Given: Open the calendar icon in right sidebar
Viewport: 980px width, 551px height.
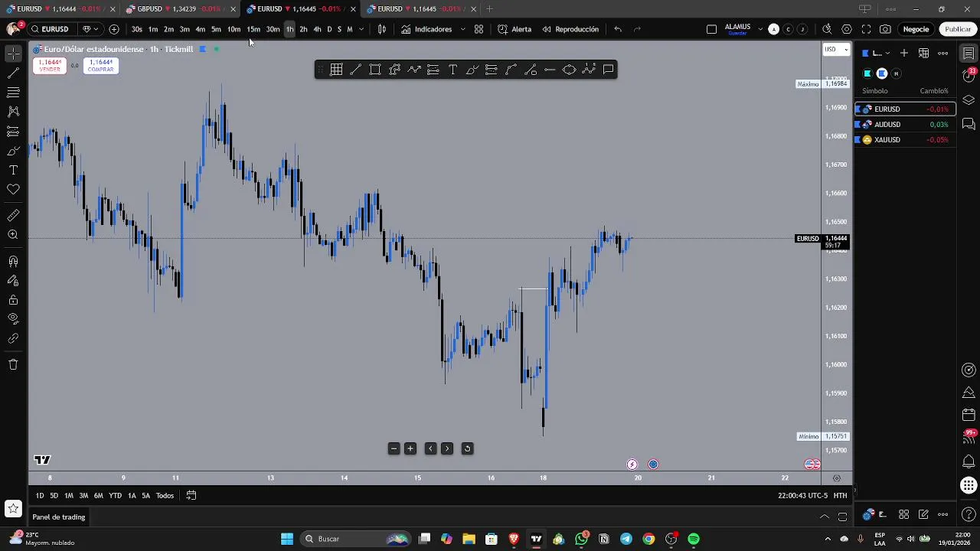Looking at the screenshot, I should [x=969, y=416].
